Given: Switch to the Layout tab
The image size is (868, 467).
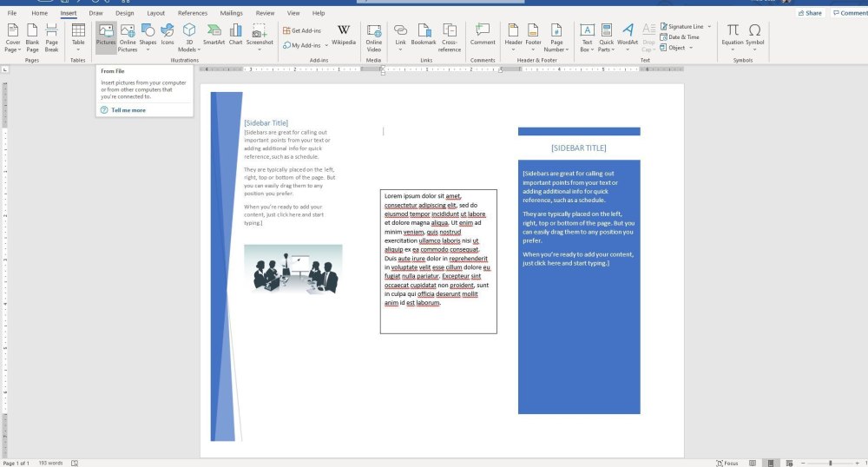Looking at the screenshot, I should click(155, 13).
